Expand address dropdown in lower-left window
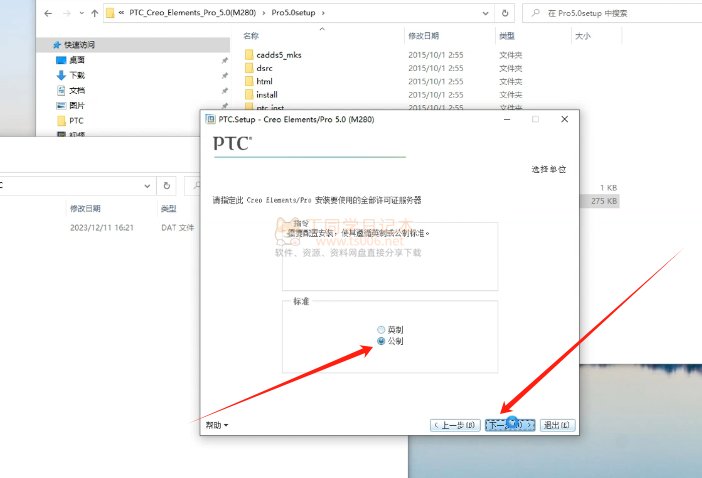 147,186
